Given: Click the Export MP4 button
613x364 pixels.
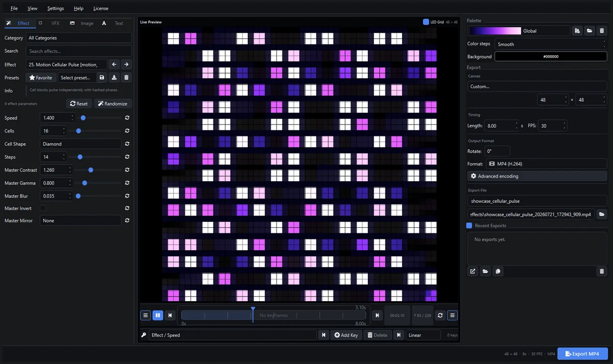Looking at the screenshot, I should 582,354.
